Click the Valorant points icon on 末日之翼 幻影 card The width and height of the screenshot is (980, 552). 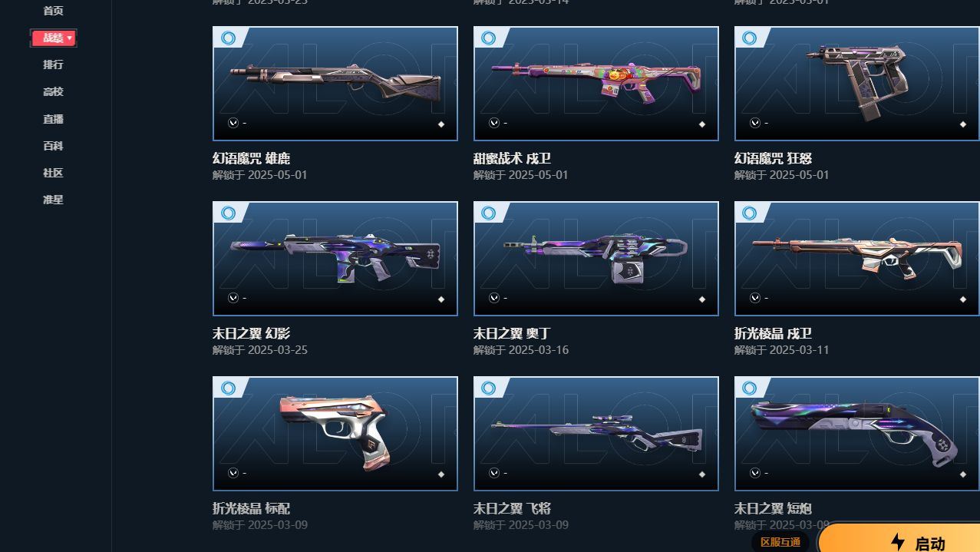coord(233,298)
